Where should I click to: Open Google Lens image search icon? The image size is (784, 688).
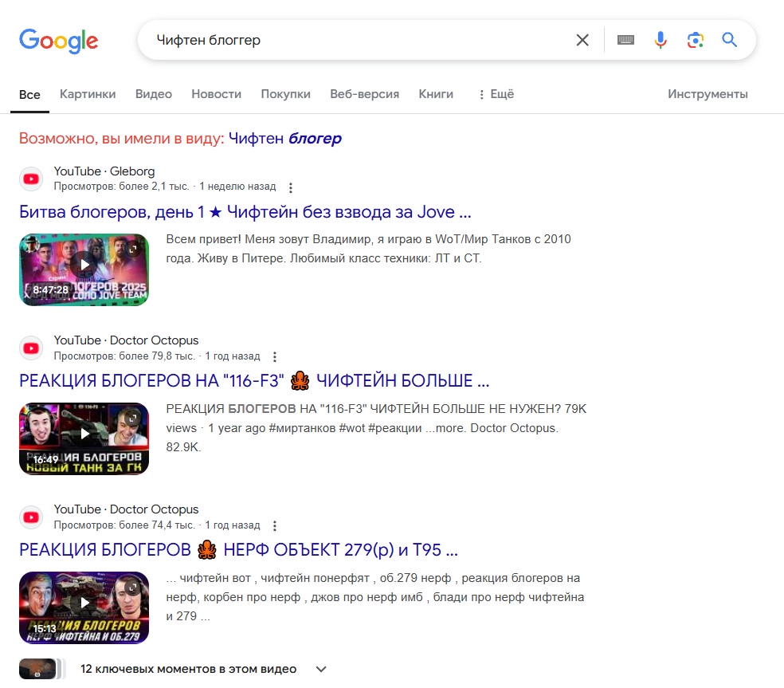pyautogui.click(x=695, y=40)
